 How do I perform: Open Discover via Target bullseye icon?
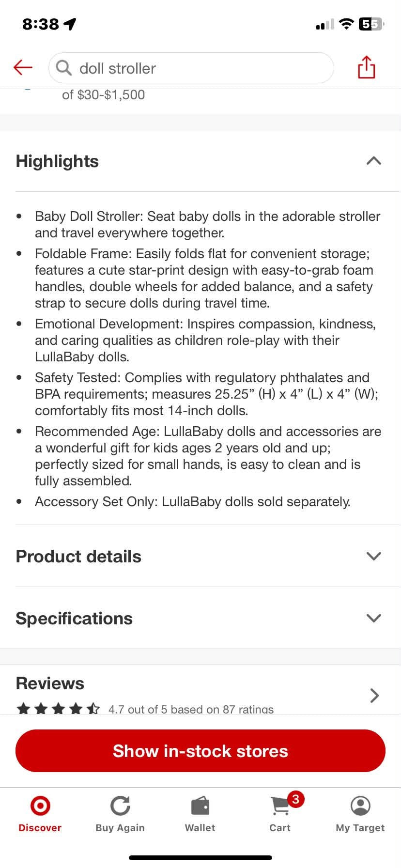tap(40, 806)
